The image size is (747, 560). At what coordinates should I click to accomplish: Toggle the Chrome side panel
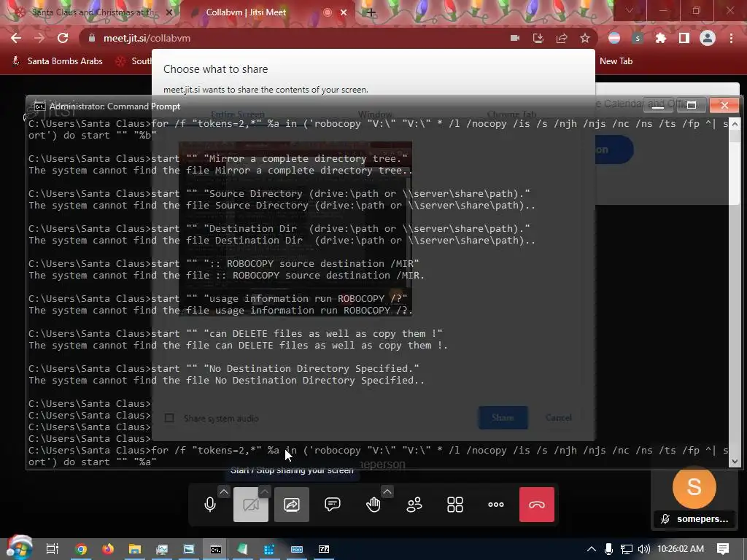click(x=684, y=38)
